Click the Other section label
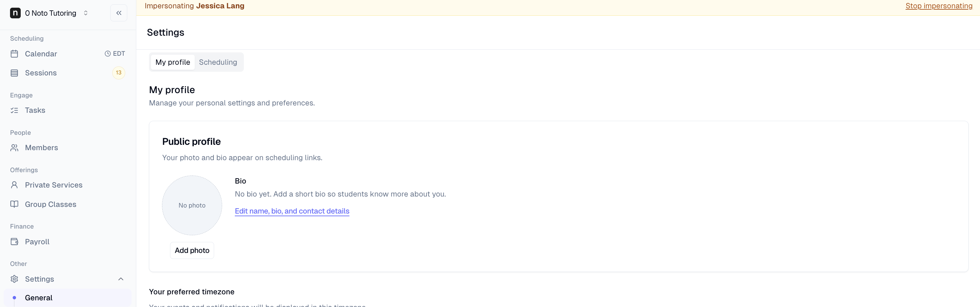Screen dimensions: 980x307 pyautogui.click(x=18, y=263)
